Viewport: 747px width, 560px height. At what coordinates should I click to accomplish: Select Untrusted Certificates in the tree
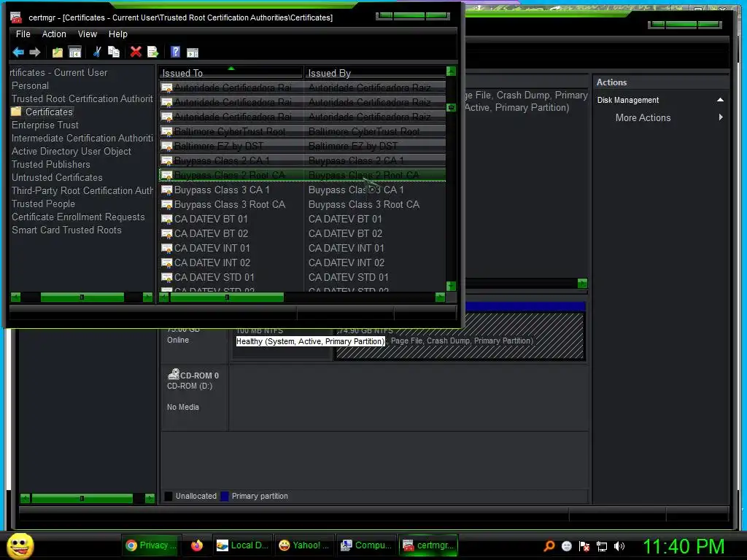pyautogui.click(x=57, y=177)
